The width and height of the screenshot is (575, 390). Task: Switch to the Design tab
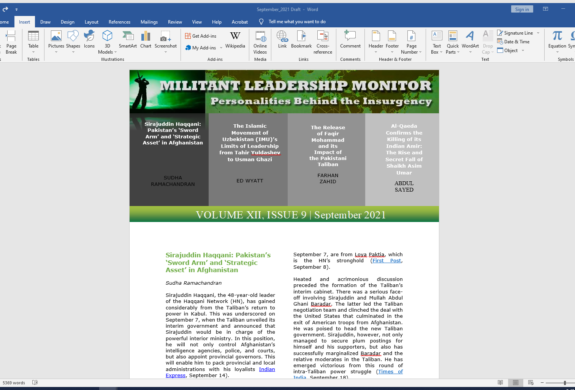tap(67, 22)
